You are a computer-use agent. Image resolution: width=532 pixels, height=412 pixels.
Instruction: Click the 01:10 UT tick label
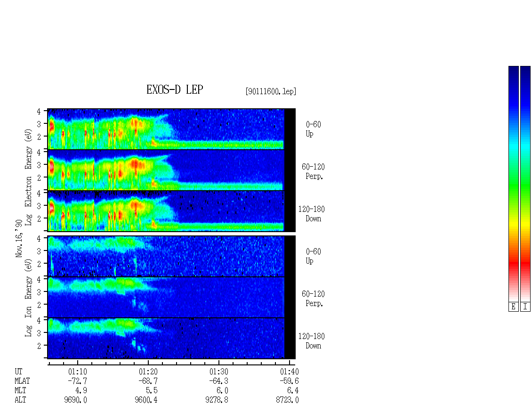[78, 372]
